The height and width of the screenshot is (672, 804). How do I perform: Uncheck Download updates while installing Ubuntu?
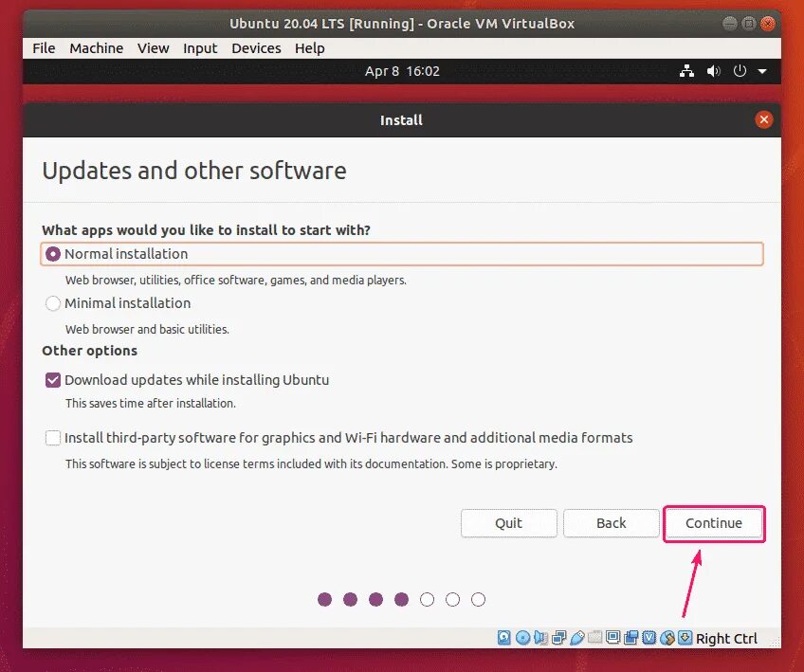click(x=53, y=380)
